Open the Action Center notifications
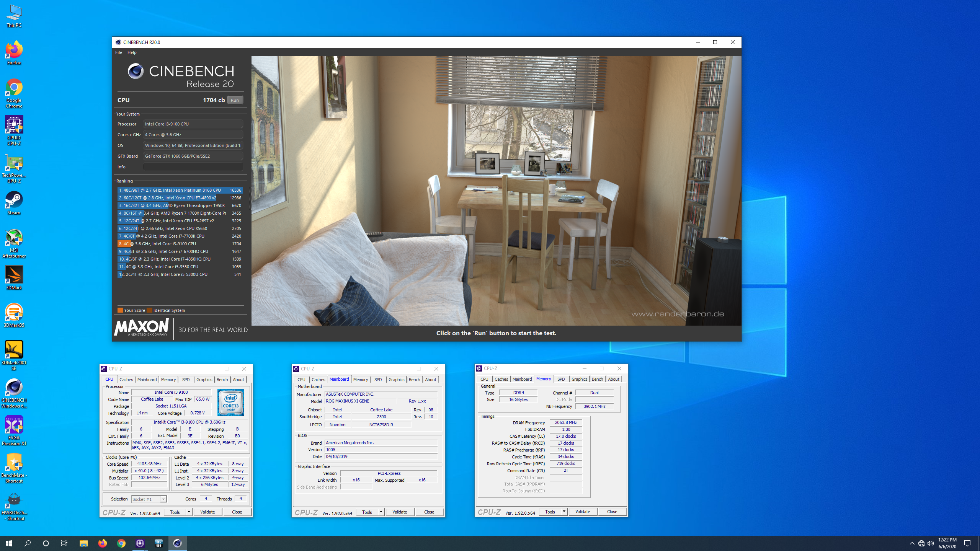Viewport: 980px width, 551px height. [x=967, y=543]
